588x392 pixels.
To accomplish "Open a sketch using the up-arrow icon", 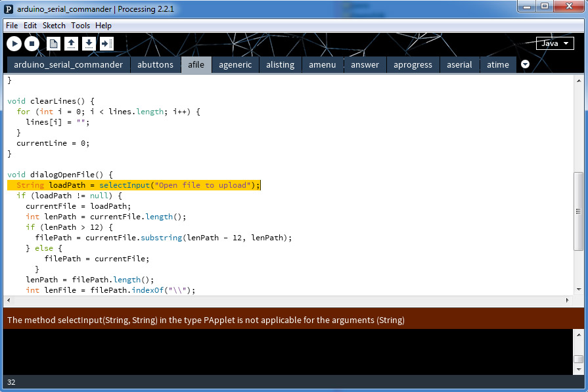I will (x=71, y=44).
